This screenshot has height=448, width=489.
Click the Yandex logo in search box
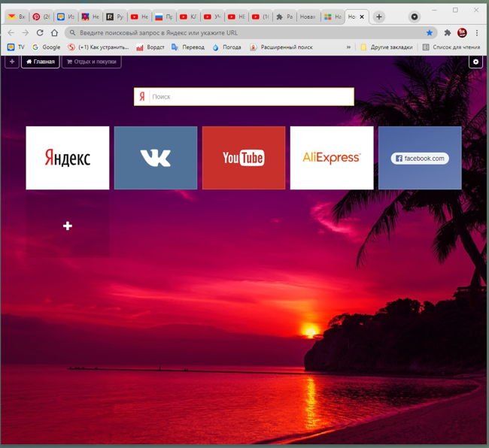coord(142,96)
